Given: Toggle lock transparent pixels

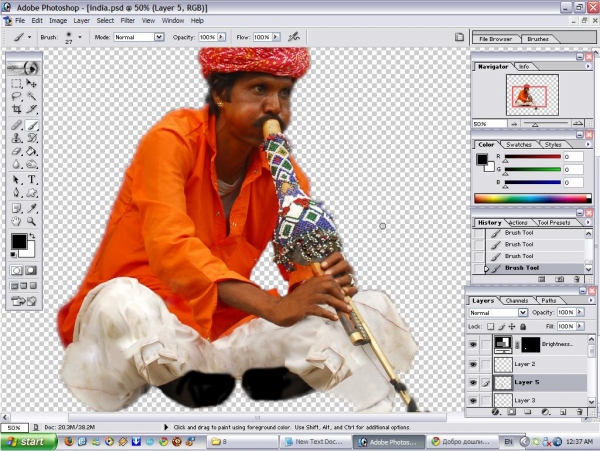Looking at the screenshot, I should tap(490, 326).
